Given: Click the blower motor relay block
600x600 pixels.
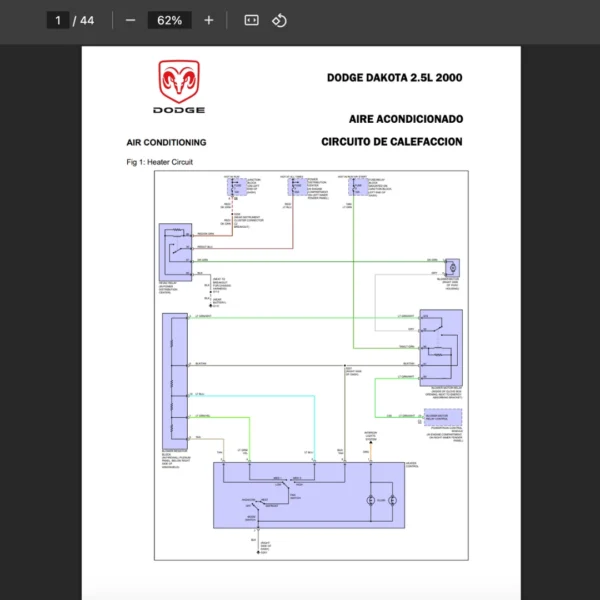Looking at the screenshot, I should tap(441, 348).
